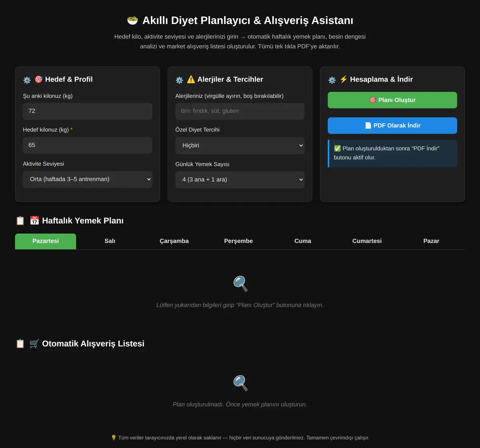Click the warning triangle icon in the Alerjiler heading

[x=191, y=79]
